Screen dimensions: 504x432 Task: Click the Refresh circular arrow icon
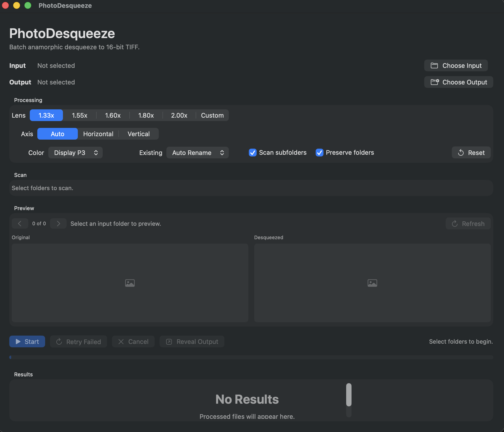coord(455,224)
